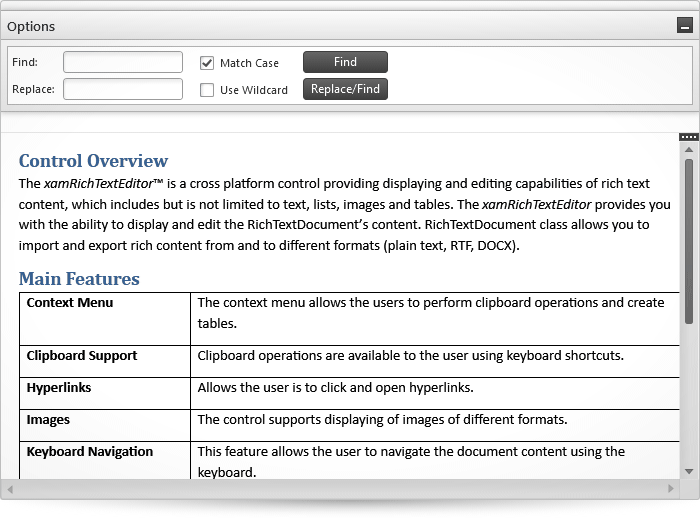This screenshot has height=518, width=700.
Task: Click the vertical scrollbar up arrow
Action: [689, 150]
